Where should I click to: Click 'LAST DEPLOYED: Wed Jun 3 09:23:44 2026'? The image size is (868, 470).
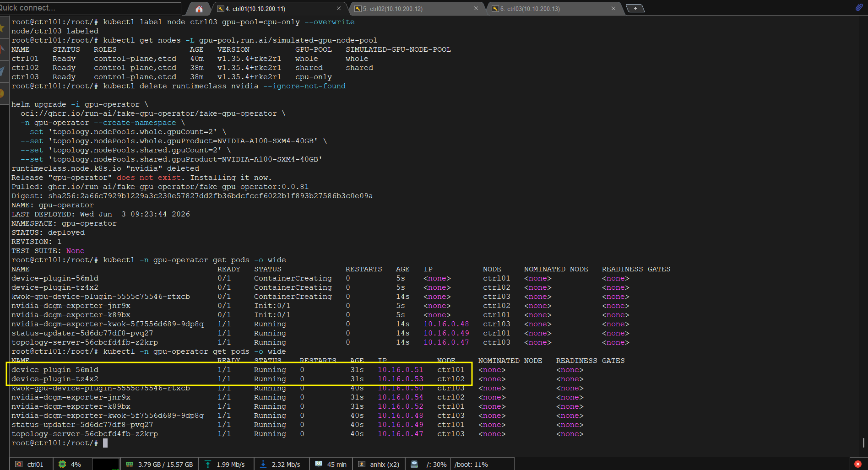[100, 214]
